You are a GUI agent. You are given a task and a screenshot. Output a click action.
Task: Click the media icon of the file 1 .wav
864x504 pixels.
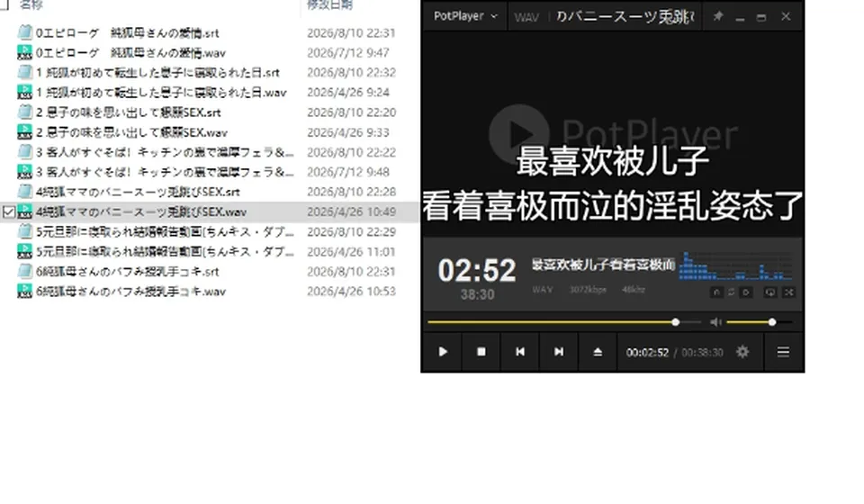(24, 92)
